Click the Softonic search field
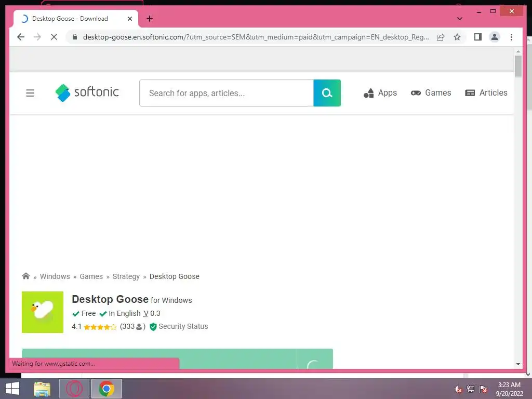 (227, 93)
